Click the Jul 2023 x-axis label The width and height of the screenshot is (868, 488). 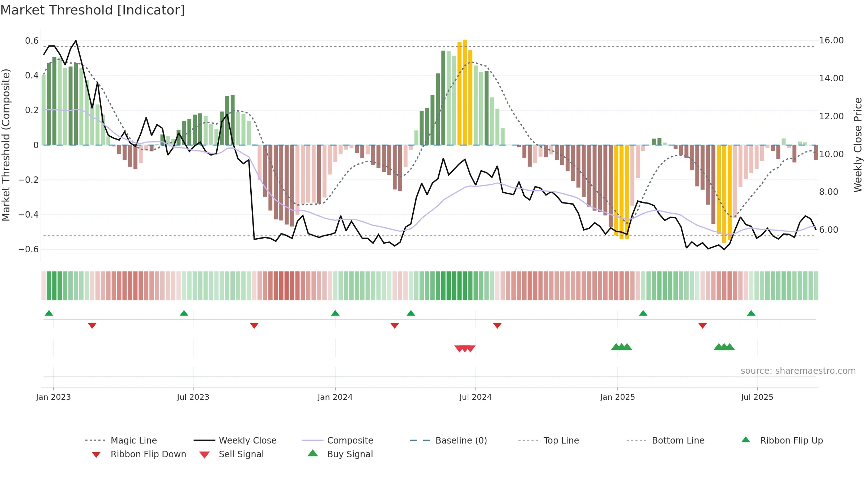[193, 397]
